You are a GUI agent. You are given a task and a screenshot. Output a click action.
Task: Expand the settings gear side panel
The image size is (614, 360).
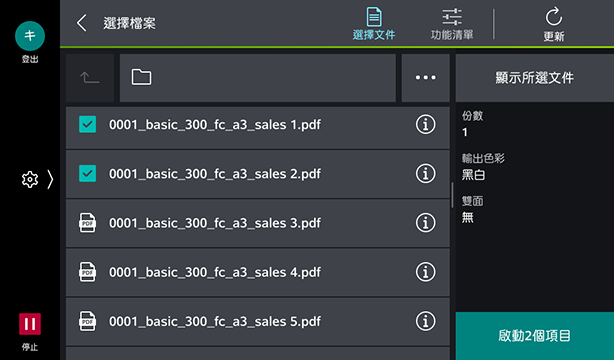click(x=37, y=179)
